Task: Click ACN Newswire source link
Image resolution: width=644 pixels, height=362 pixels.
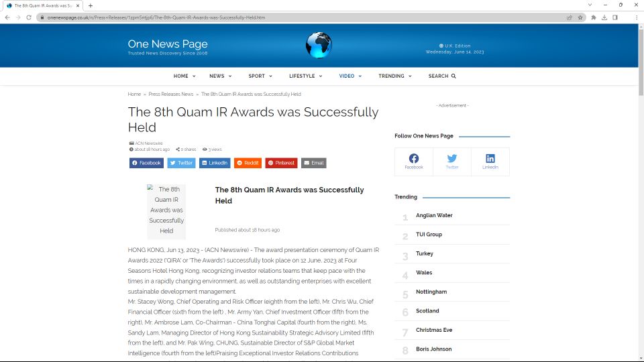Action: [149, 143]
